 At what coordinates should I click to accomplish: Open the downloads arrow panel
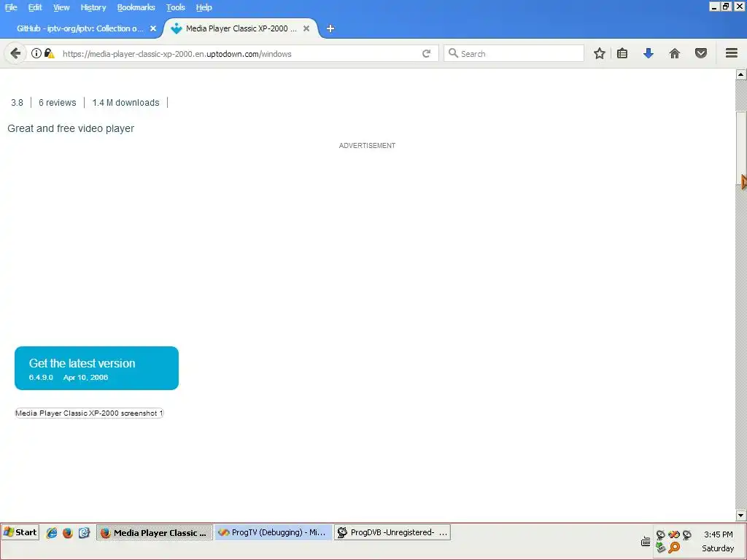[649, 53]
